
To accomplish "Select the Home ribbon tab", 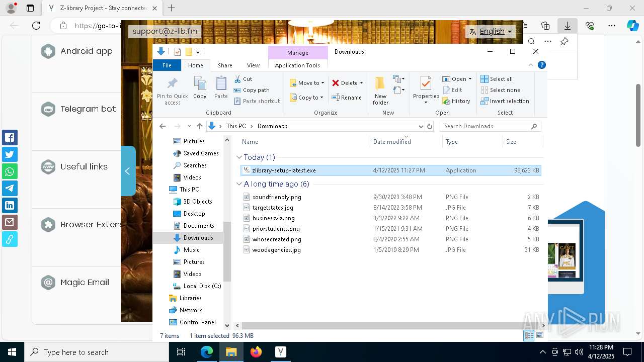I will pyautogui.click(x=196, y=65).
